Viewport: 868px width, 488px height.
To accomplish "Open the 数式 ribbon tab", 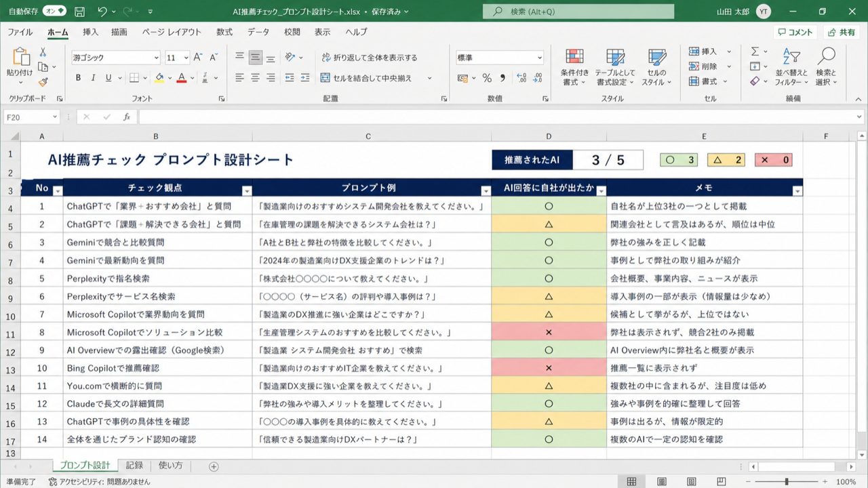I will [x=224, y=32].
